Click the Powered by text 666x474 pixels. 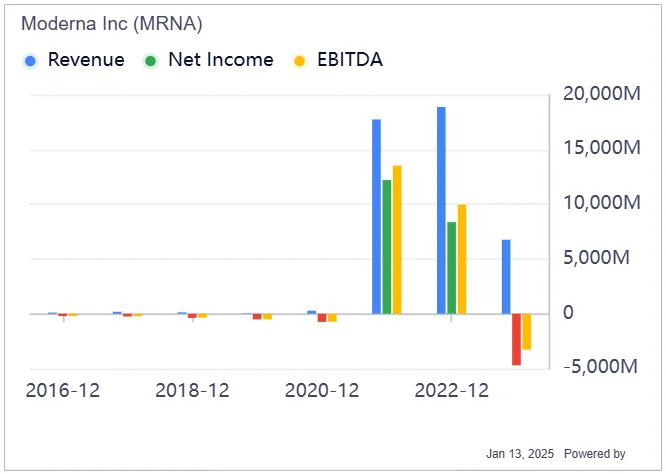coord(595,454)
